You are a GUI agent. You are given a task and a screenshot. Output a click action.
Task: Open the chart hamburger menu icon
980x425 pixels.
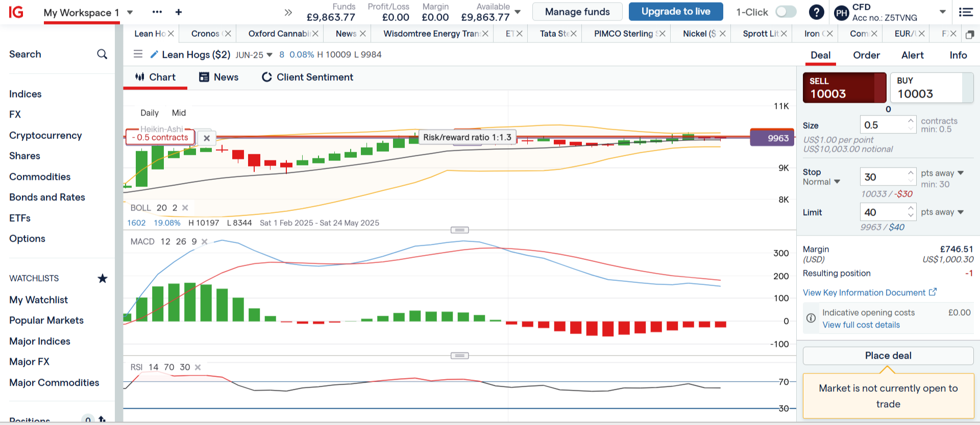pyautogui.click(x=138, y=54)
